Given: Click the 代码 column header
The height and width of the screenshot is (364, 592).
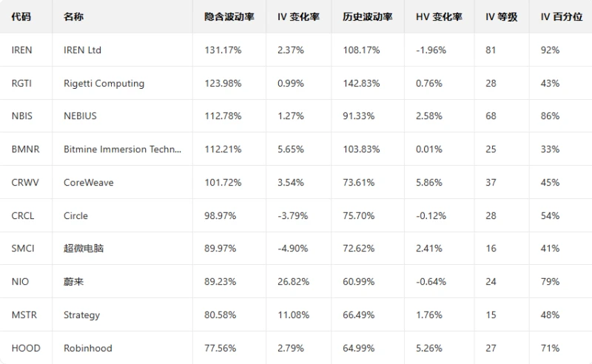Looking at the screenshot, I should pyautogui.click(x=21, y=17).
